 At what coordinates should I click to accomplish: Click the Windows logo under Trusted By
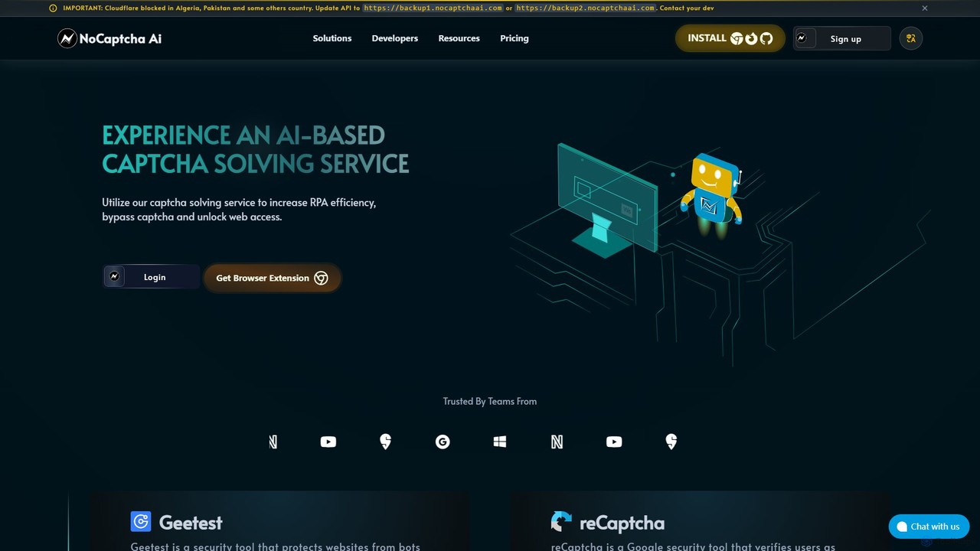pyautogui.click(x=500, y=442)
